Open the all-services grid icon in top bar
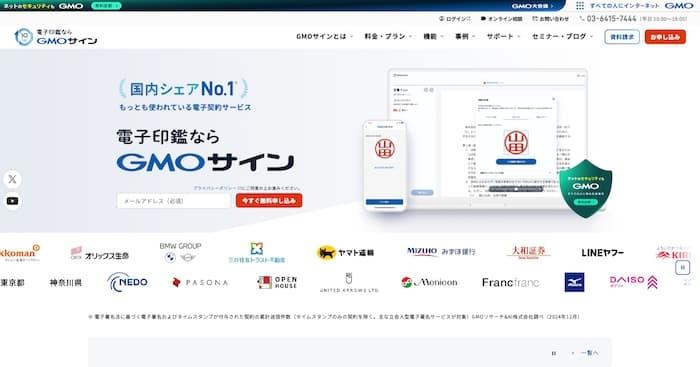The image size is (700, 367). tap(579, 6)
